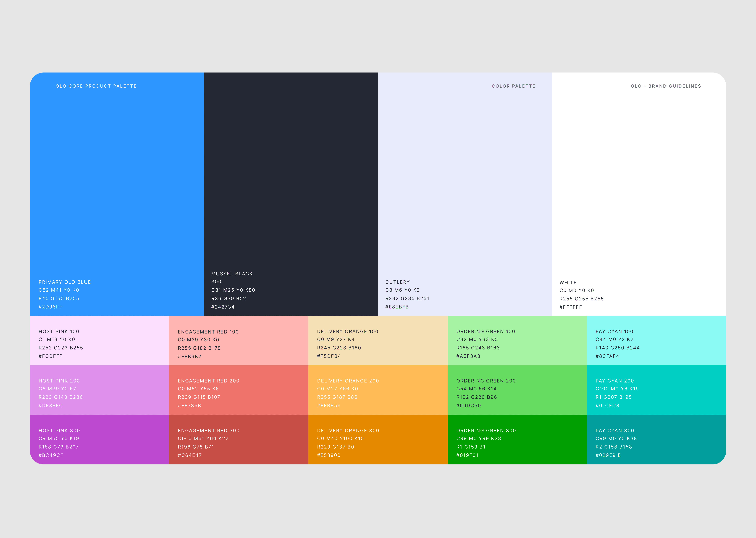The width and height of the screenshot is (756, 538).
Task: Click the #2D96FF hex code text
Action: pos(50,307)
